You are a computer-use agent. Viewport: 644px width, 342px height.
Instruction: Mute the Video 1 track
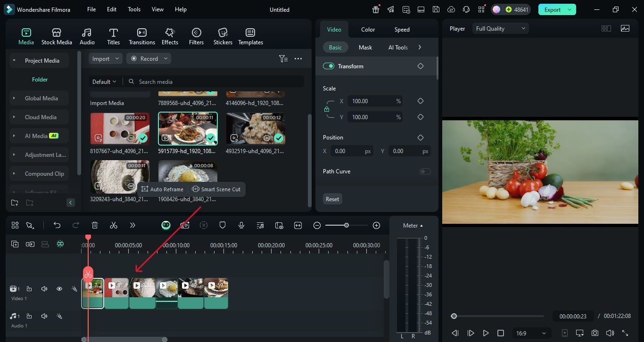(x=44, y=289)
